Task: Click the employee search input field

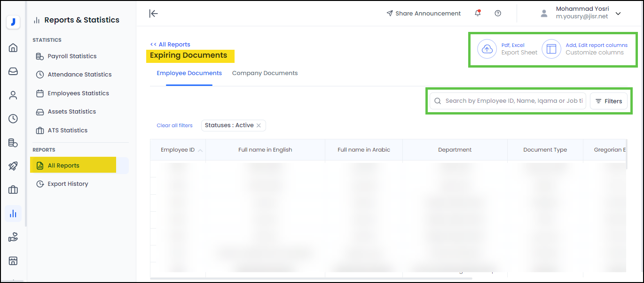Action: 513,101
